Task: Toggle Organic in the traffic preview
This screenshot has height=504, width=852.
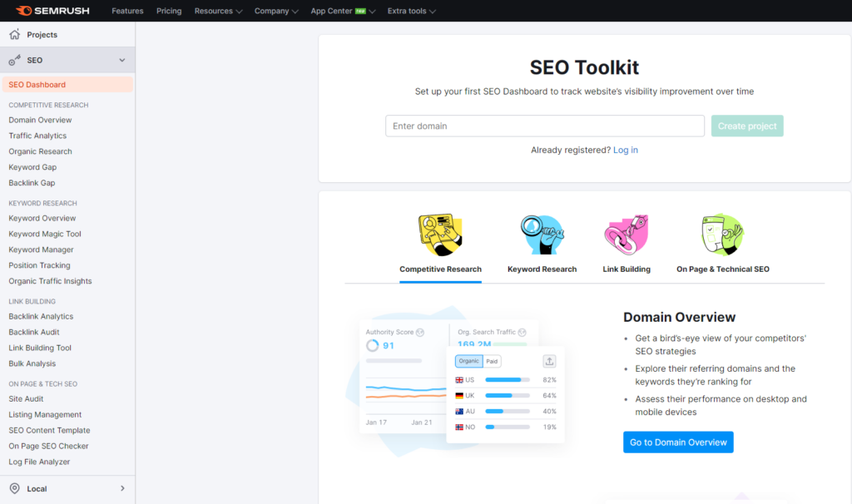Action: (468, 361)
